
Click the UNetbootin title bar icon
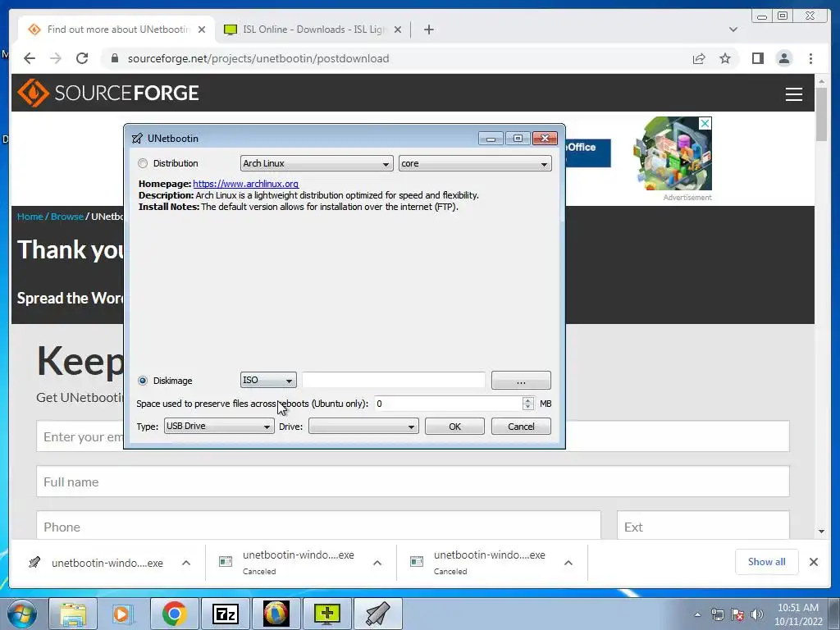137,139
